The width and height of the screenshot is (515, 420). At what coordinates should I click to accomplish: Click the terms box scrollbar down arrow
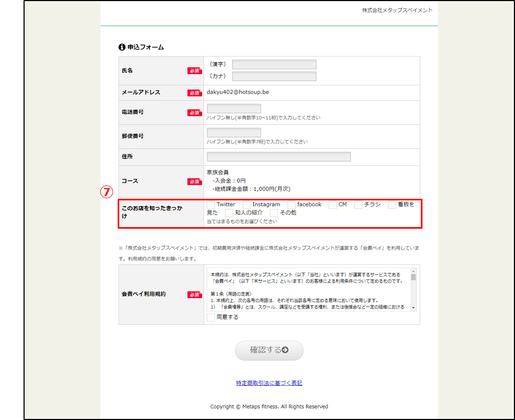point(413,308)
